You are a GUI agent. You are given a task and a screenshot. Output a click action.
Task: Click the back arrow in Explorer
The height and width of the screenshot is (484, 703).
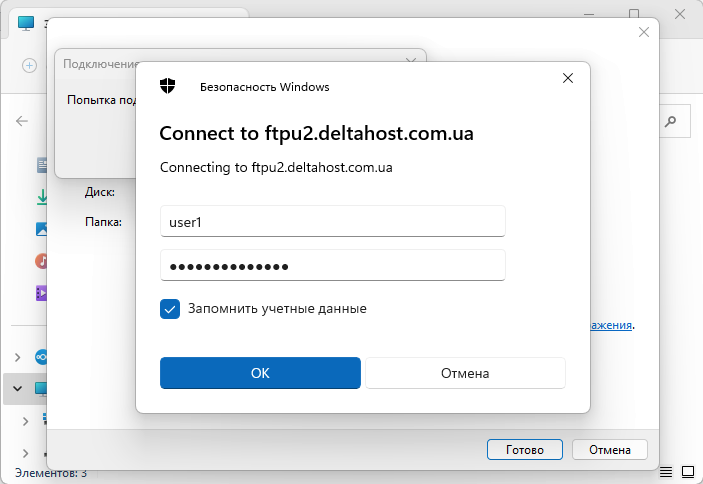click(22, 121)
